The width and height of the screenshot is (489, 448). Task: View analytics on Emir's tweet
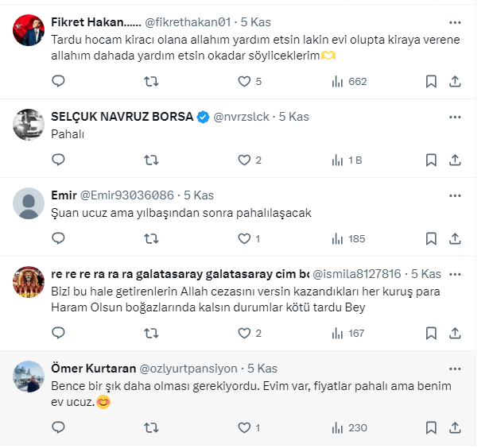point(347,238)
